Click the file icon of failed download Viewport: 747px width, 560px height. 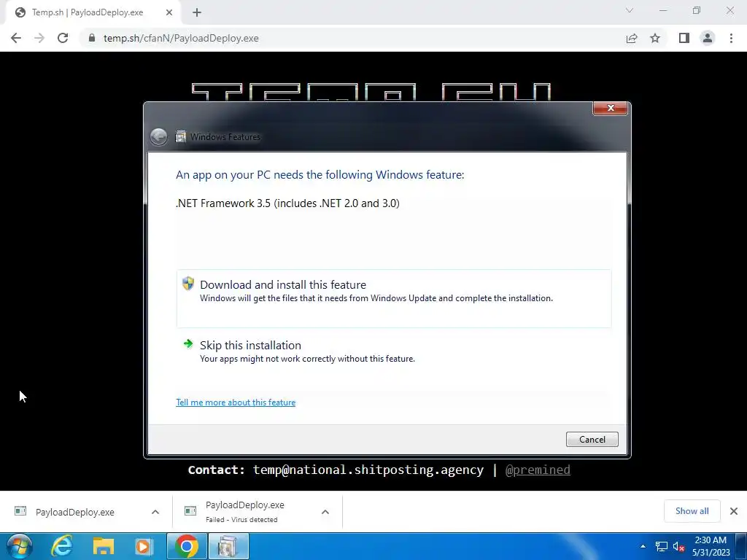tap(190, 511)
